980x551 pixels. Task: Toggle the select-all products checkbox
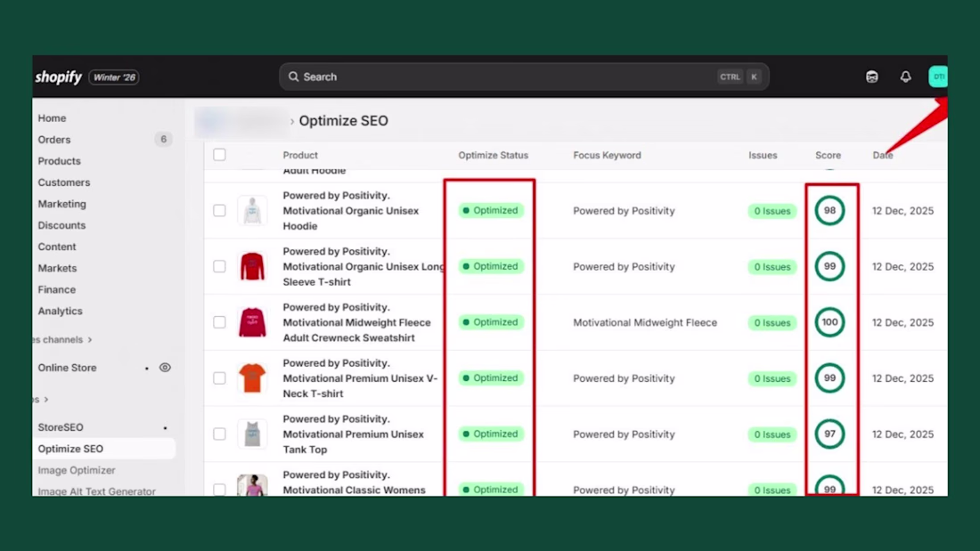pyautogui.click(x=219, y=154)
